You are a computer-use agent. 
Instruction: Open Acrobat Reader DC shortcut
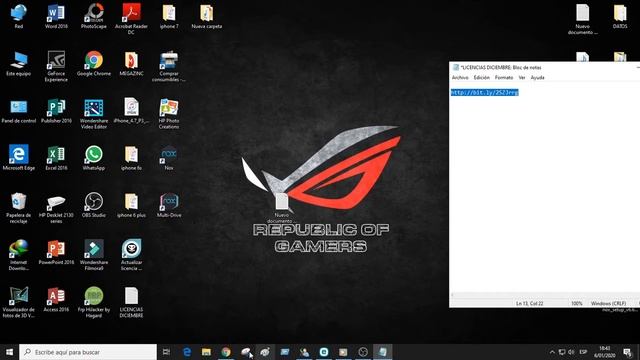(131, 19)
